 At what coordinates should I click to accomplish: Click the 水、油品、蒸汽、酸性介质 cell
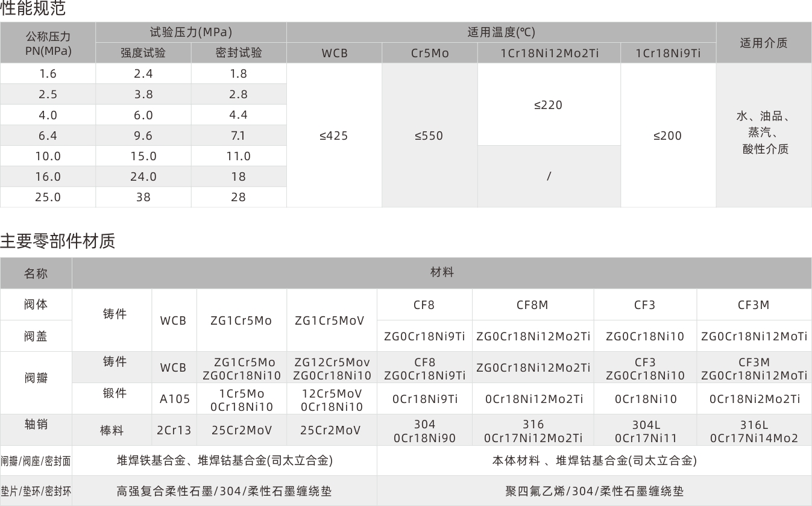click(x=763, y=136)
